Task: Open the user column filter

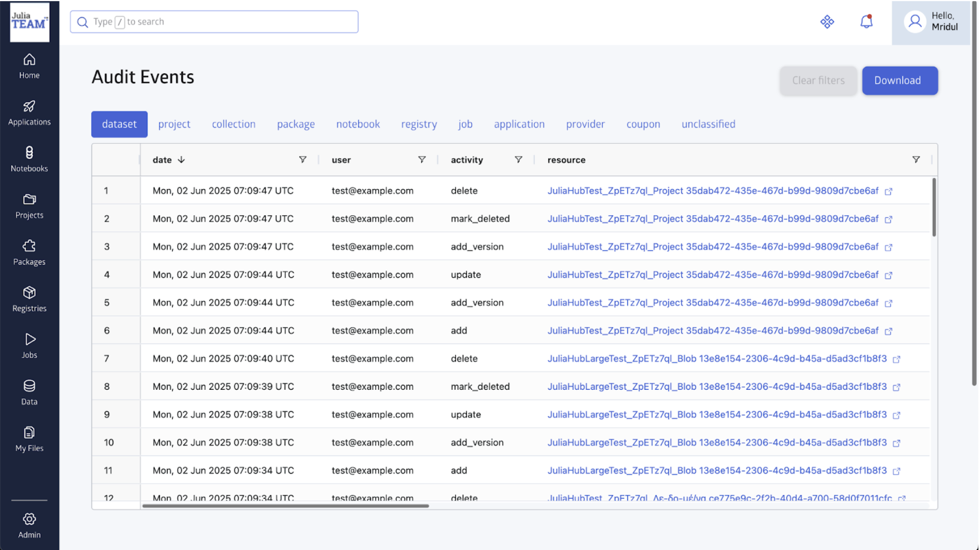Action: 422,160
